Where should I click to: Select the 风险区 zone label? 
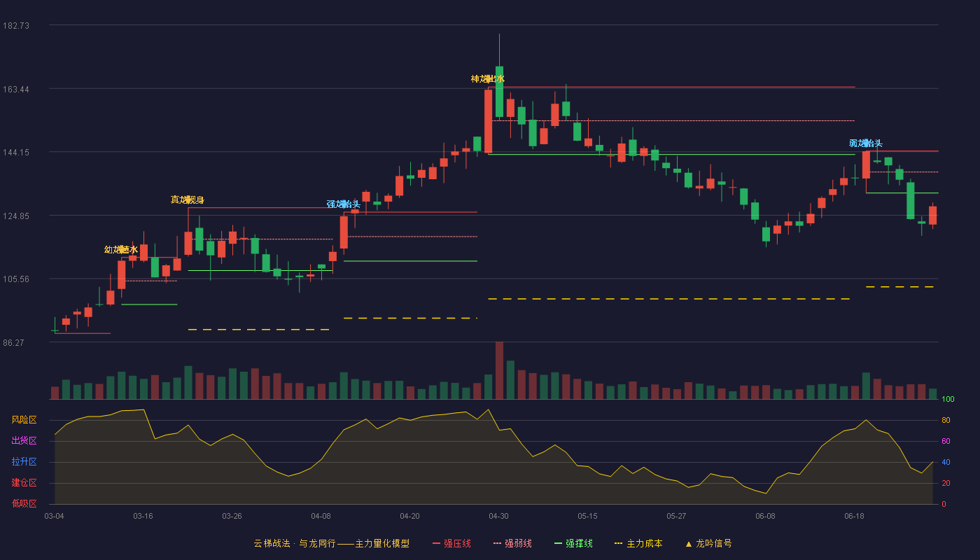click(24, 420)
